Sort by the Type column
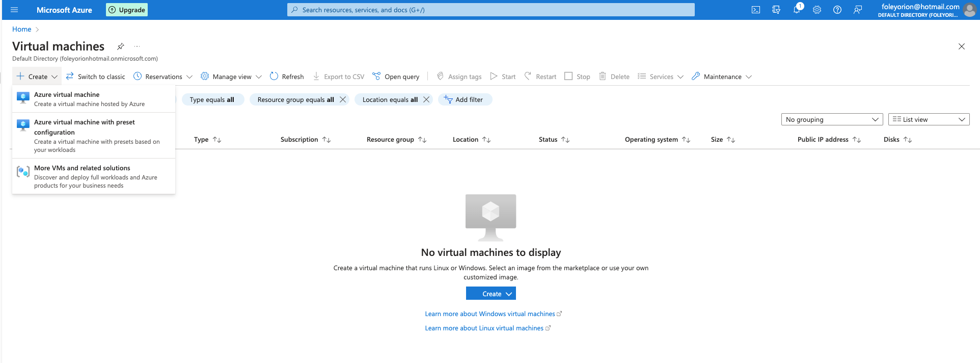 (x=208, y=139)
